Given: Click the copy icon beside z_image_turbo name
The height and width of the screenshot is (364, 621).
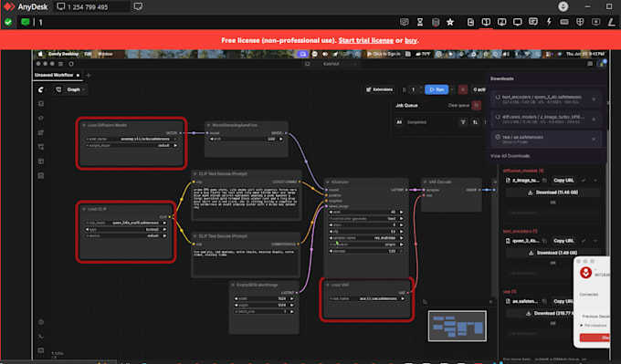Looking at the screenshot, I should click(x=544, y=181).
